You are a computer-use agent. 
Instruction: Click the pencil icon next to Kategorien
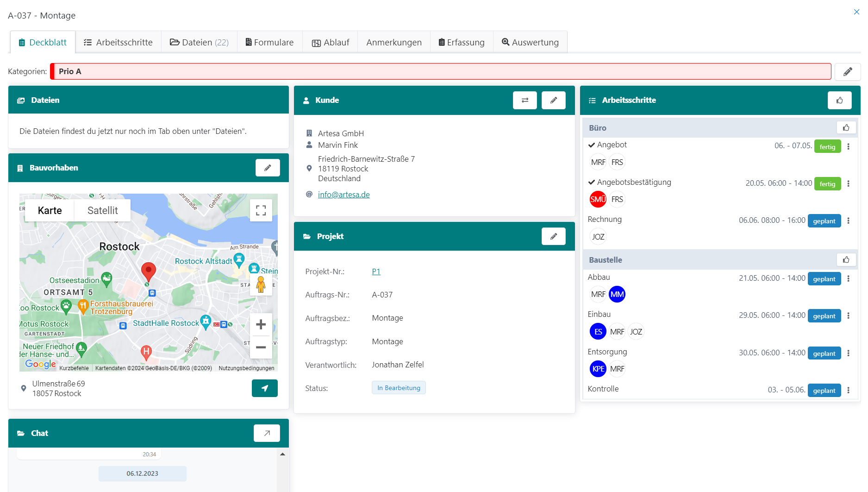click(847, 72)
